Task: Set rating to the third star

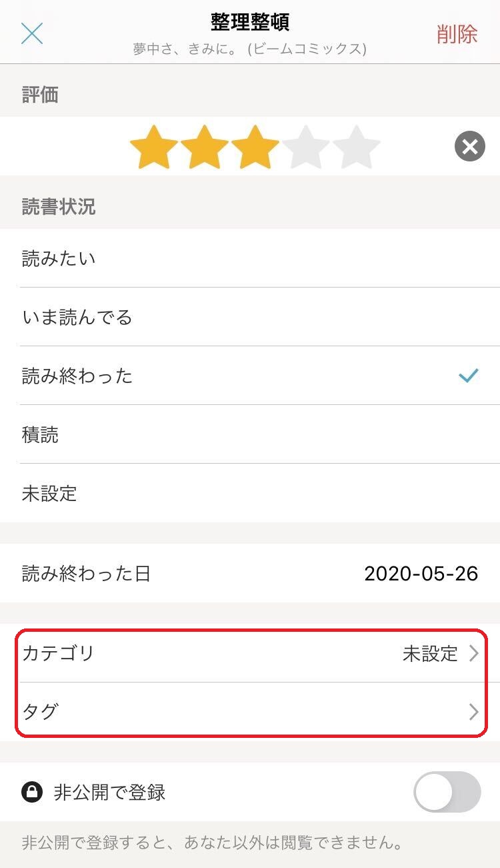Action: pyautogui.click(x=255, y=146)
